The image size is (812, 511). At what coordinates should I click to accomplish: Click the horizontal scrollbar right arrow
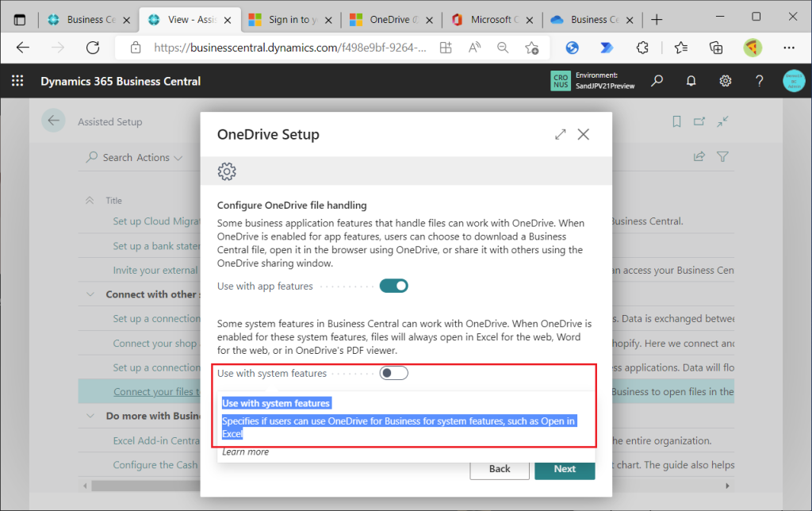tap(727, 486)
